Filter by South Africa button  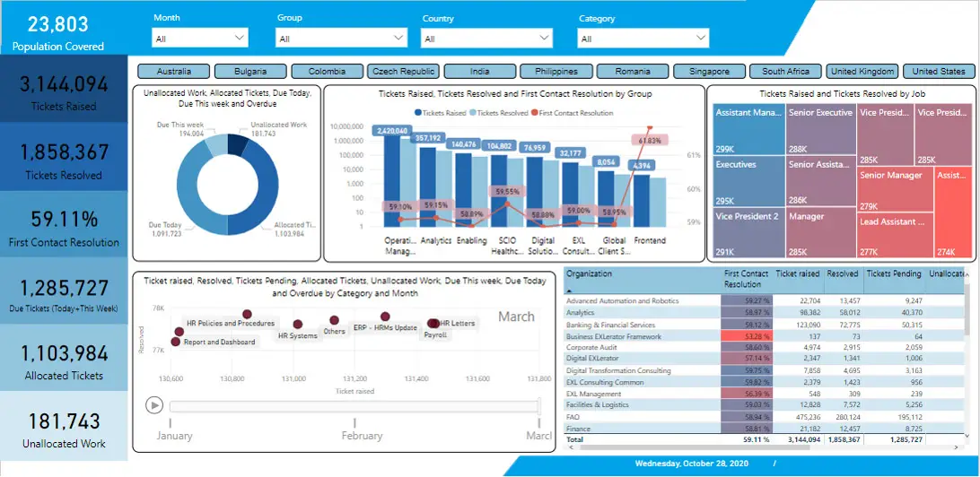click(x=786, y=72)
